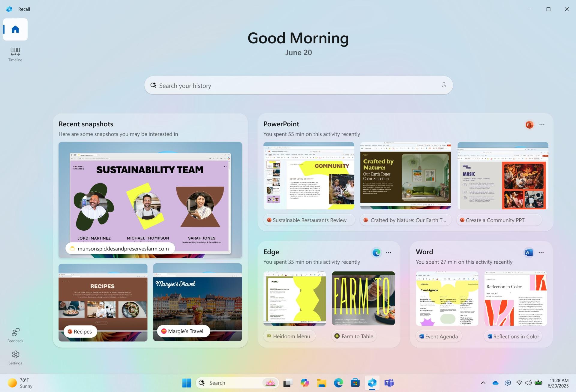Show hidden icons chevron in system tray

483,383
